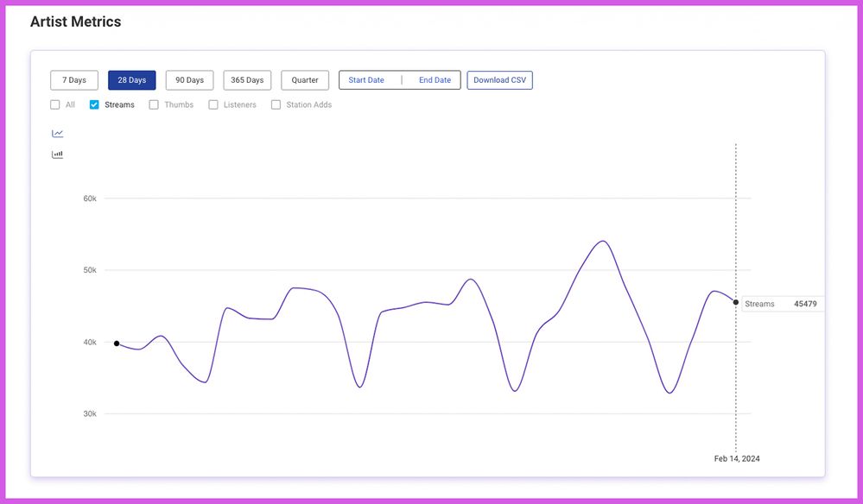
Task: Click the Artist Metrics heading
Action: pyautogui.click(x=76, y=22)
